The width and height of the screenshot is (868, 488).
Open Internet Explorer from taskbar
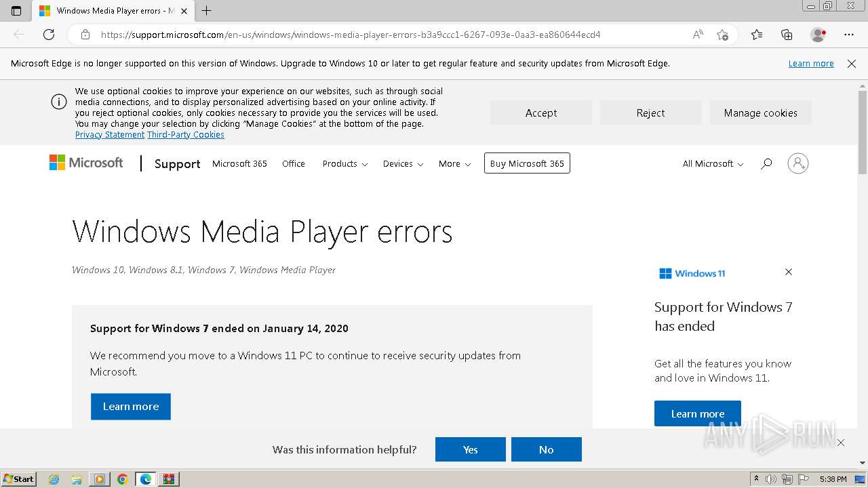click(54, 479)
